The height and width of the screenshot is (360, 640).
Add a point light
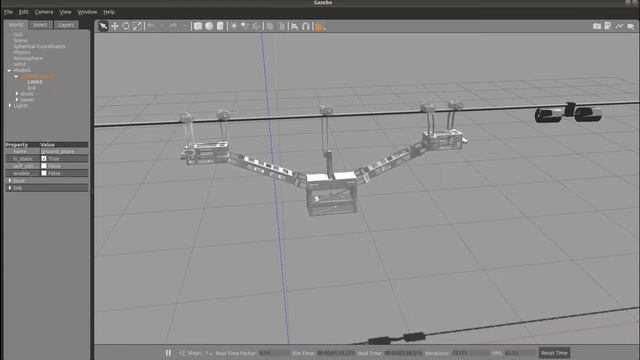coord(233,26)
